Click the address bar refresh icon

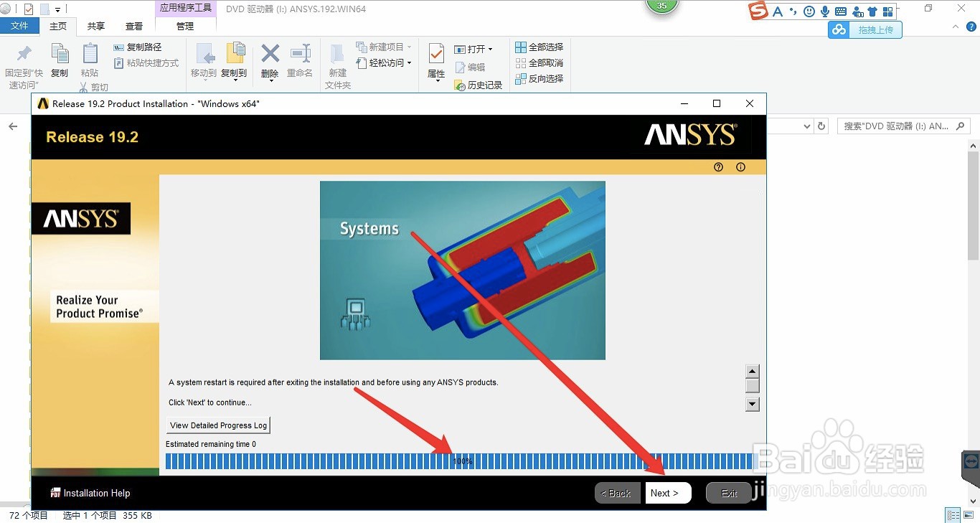click(821, 126)
